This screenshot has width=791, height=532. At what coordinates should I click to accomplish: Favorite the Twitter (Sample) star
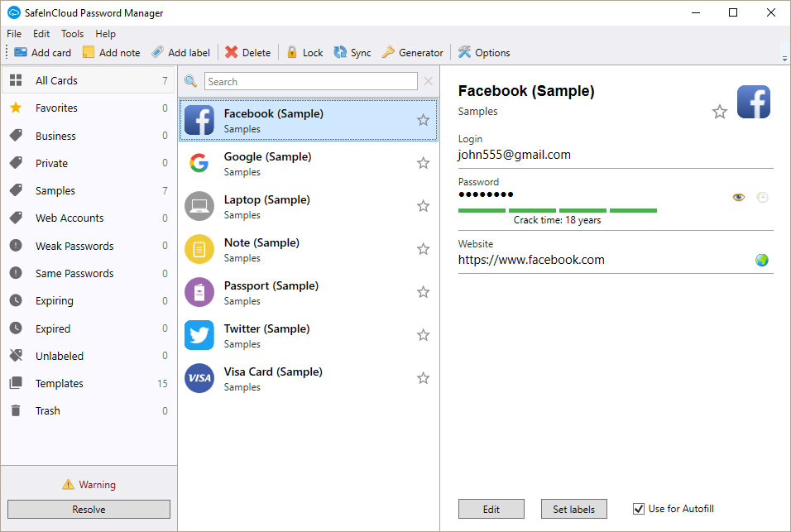pyautogui.click(x=424, y=335)
